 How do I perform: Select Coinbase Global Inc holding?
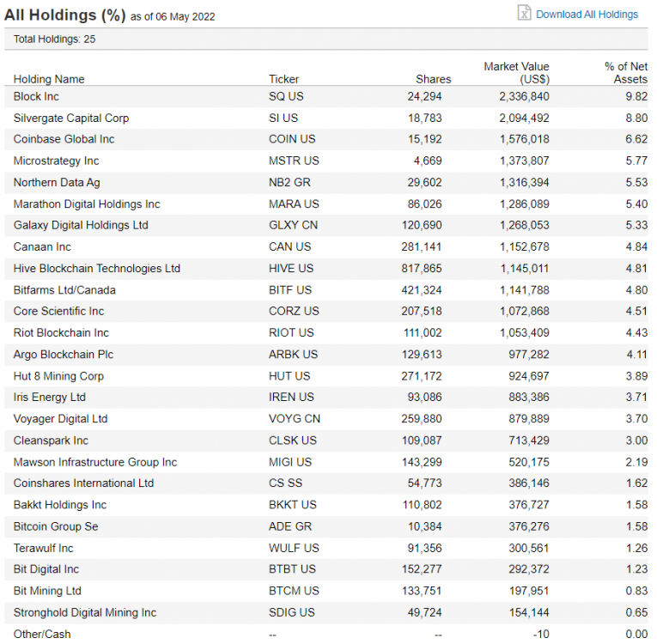click(64, 139)
